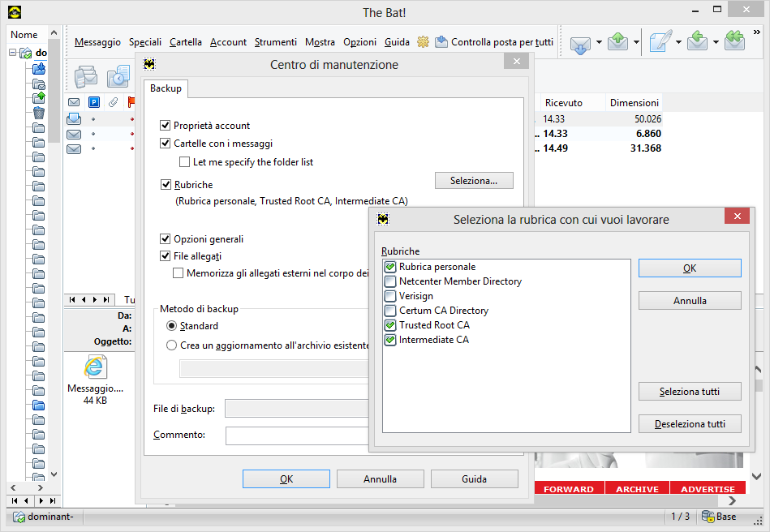Collapse the 'do' account tree node
Image resolution: width=770 pixels, height=532 pixels.
13,52
